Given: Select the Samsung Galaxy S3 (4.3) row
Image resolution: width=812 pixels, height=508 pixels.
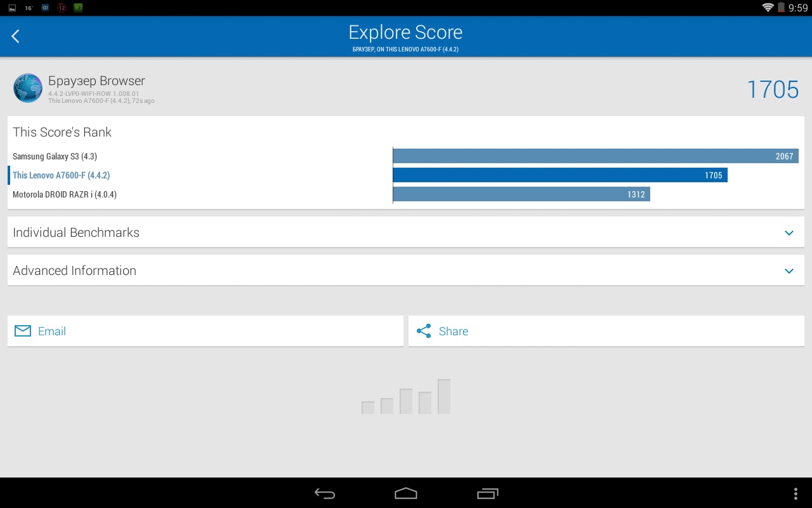Looking at the screenshot, I should click(55, 156).
